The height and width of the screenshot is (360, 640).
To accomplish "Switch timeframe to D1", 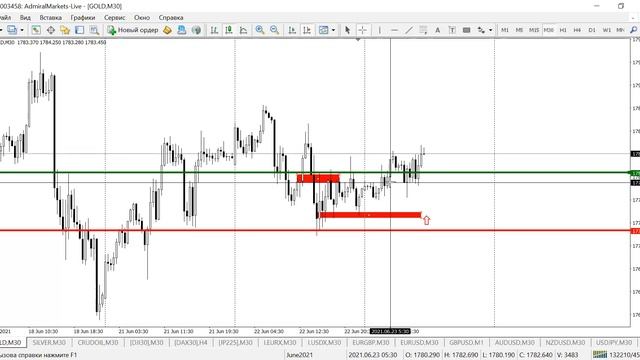I will click(592, 30).
